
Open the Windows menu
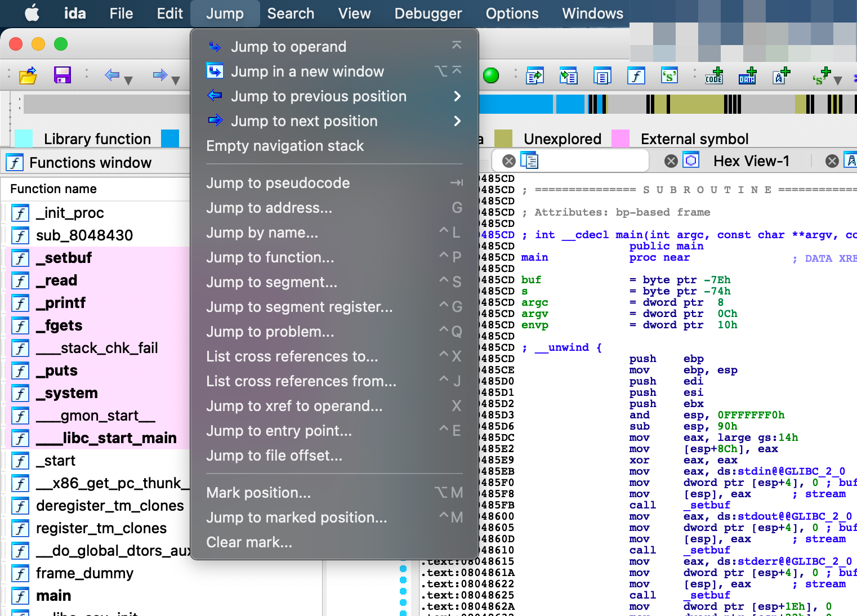592,14
